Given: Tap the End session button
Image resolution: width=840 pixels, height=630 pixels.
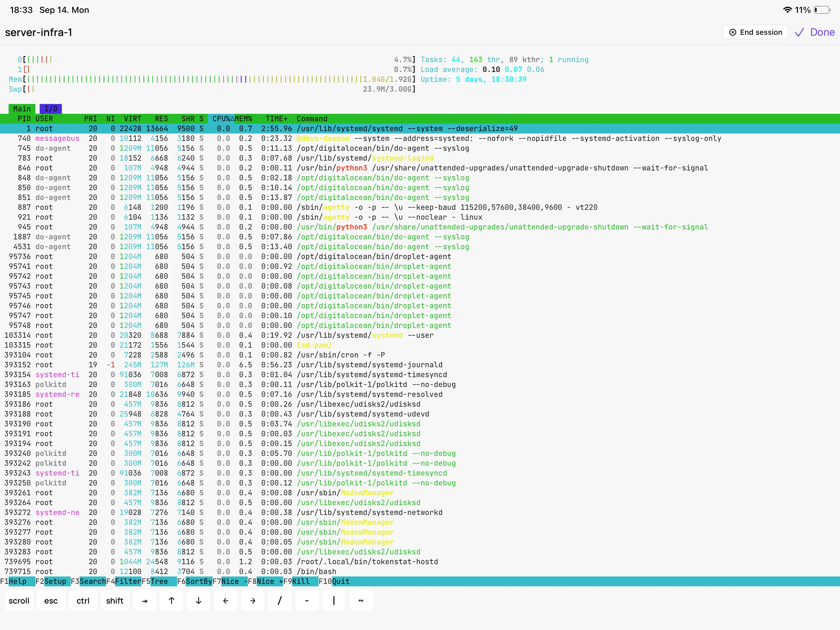Looking at the screenshot, I should [755, 32].
